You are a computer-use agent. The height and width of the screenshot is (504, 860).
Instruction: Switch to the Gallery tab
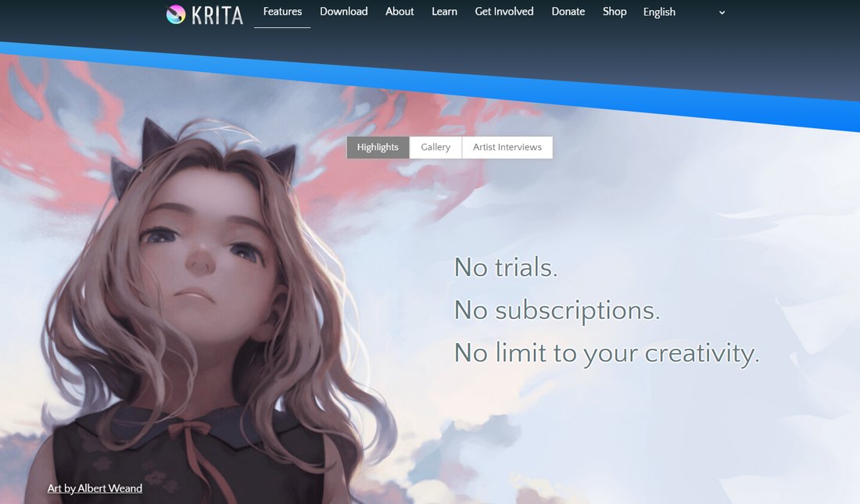435,148
